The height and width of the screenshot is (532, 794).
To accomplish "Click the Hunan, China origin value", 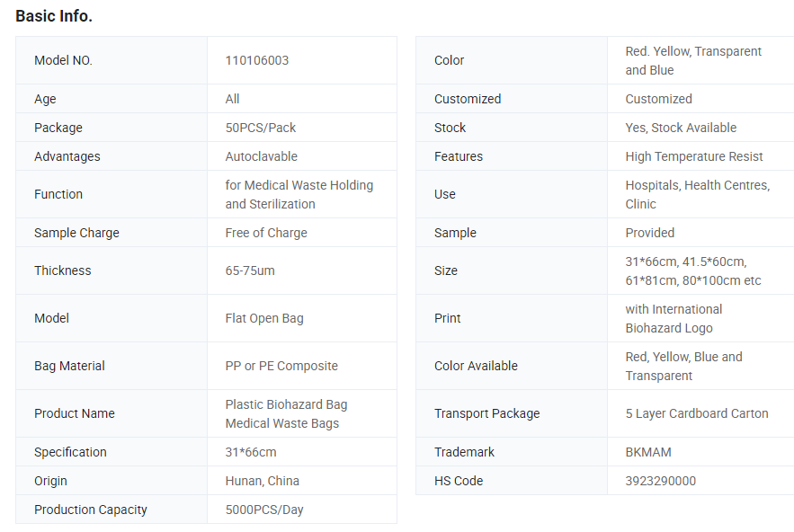I will (x=263, y=481).
